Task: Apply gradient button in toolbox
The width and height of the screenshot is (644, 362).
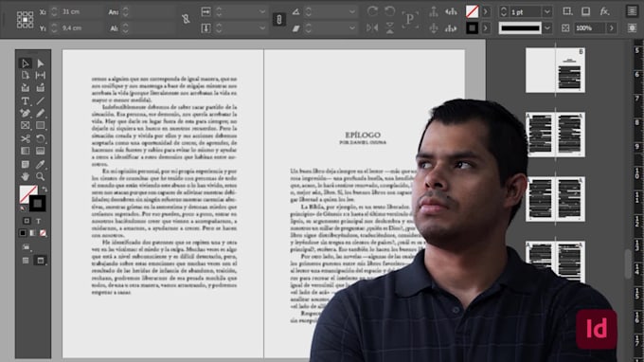Action: tap(32, 233)
